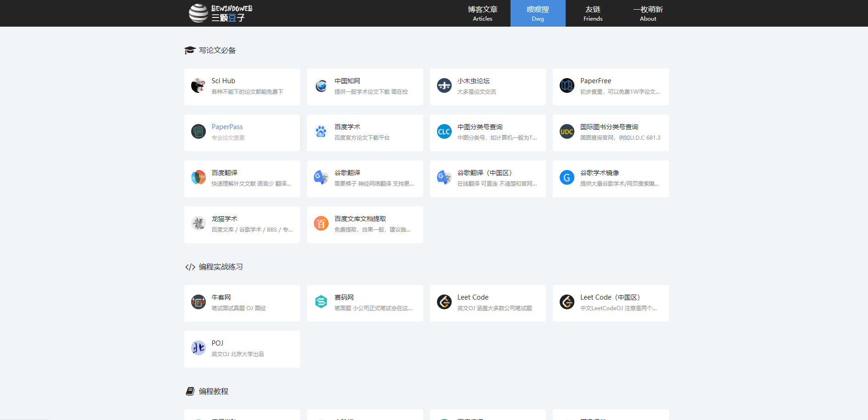Open the Sci Hub card icon
868x420 pixels.
tap(198, 85)
